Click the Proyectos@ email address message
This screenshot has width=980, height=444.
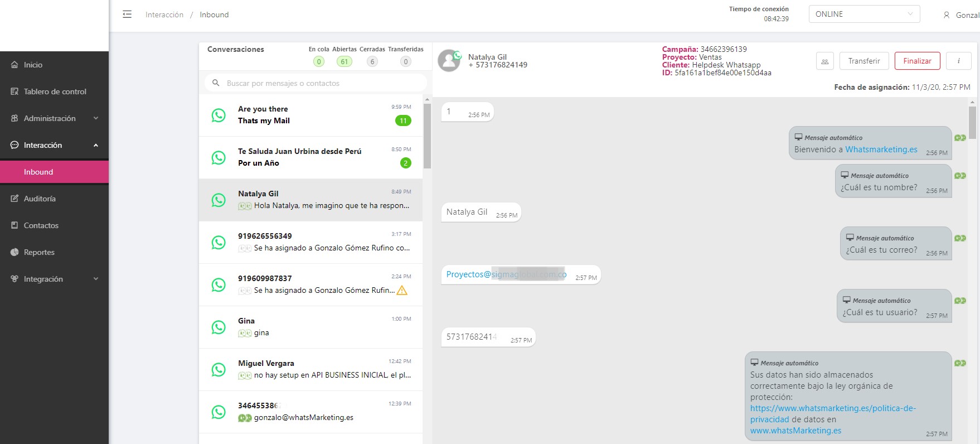coord(506,274)
